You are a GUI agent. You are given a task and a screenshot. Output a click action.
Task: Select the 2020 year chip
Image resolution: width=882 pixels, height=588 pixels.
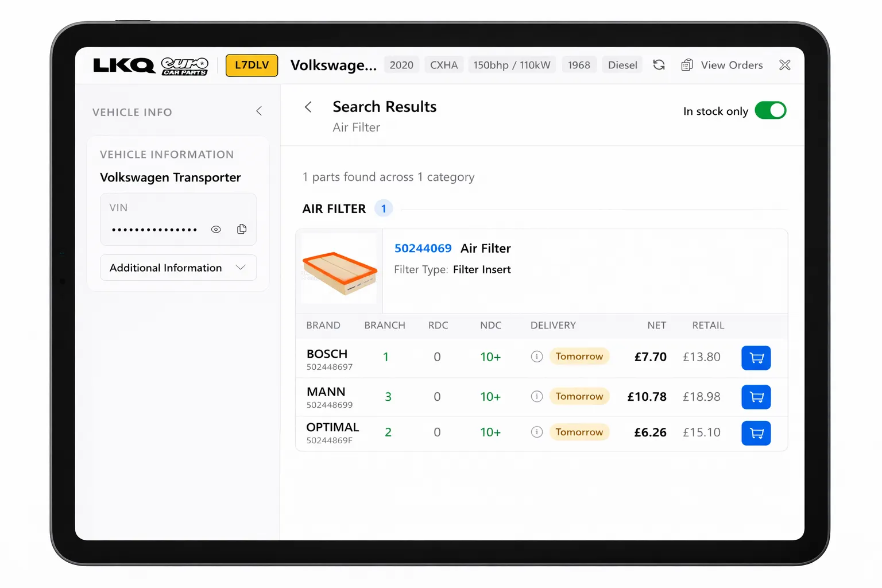(x=401, y=64)
